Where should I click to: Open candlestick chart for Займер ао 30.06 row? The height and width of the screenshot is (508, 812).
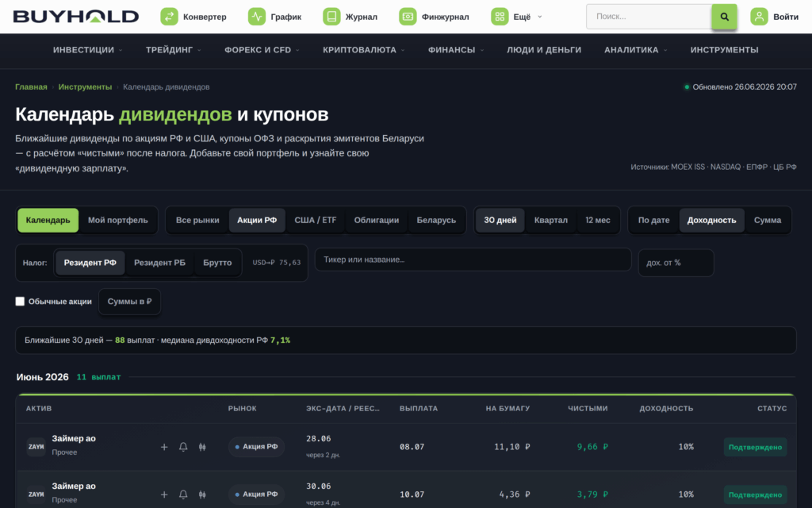tap(202, 495)
